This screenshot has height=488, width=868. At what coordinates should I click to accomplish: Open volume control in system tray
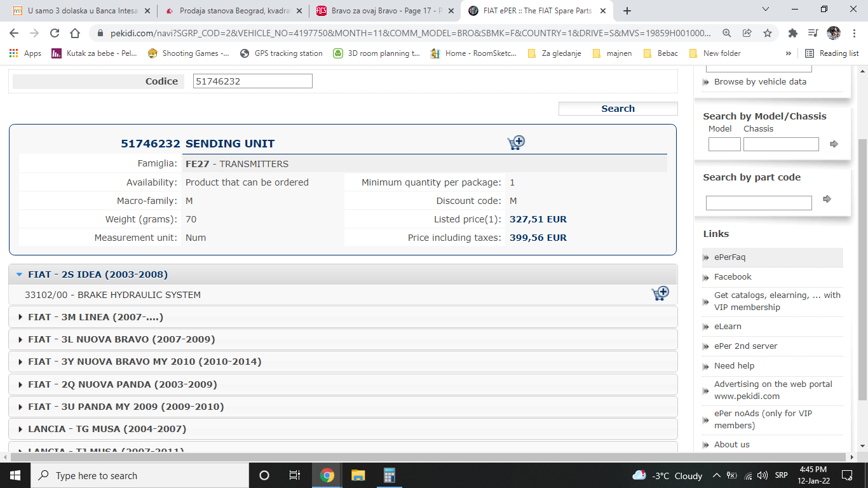click(x=762, y=475)
